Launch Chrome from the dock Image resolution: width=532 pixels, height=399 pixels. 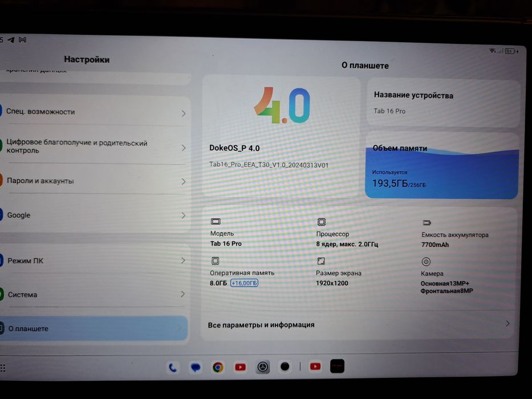[x=218, y=368]
